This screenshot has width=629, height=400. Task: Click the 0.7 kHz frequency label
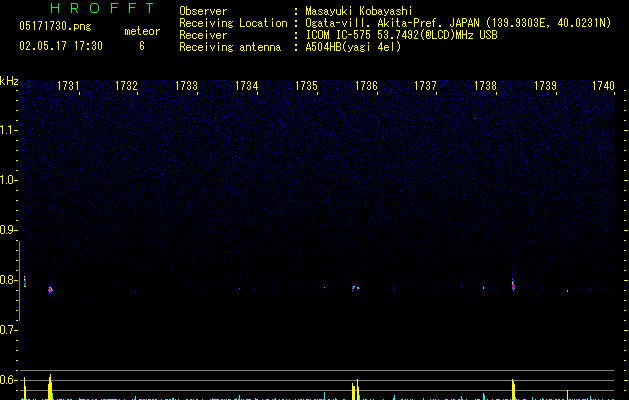point(8,330)
